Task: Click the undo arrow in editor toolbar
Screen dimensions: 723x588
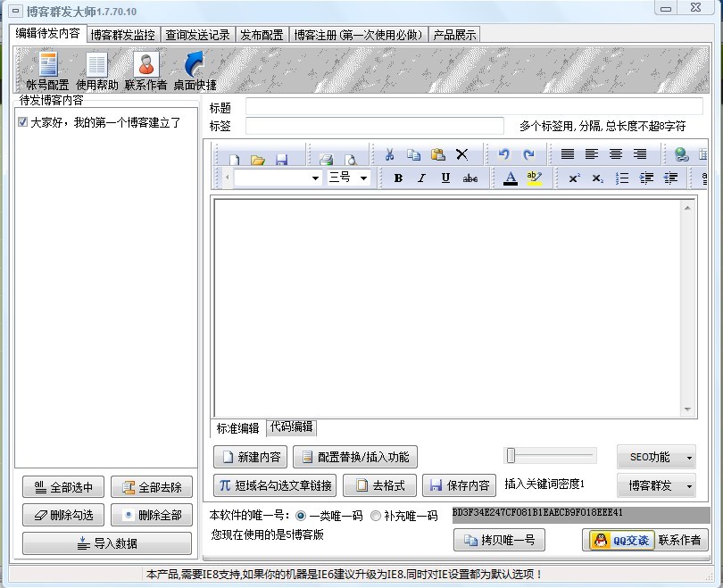Action: click(504, 154)
